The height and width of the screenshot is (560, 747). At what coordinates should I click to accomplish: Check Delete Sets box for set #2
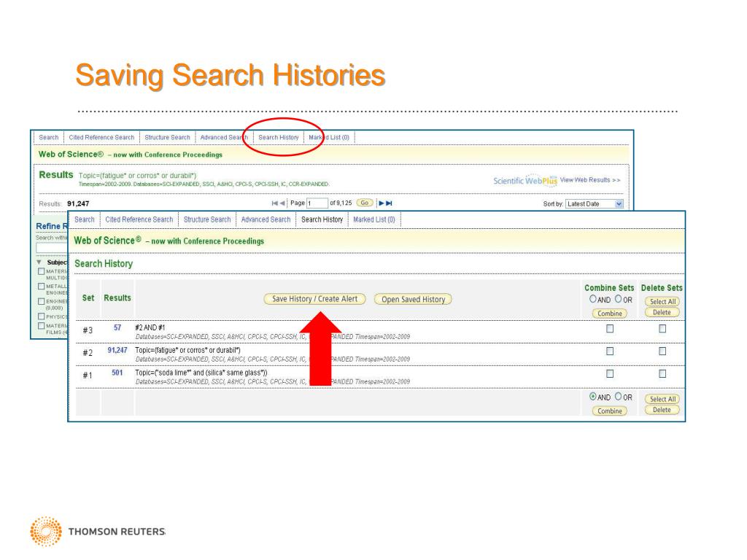[x=662, y=351]
